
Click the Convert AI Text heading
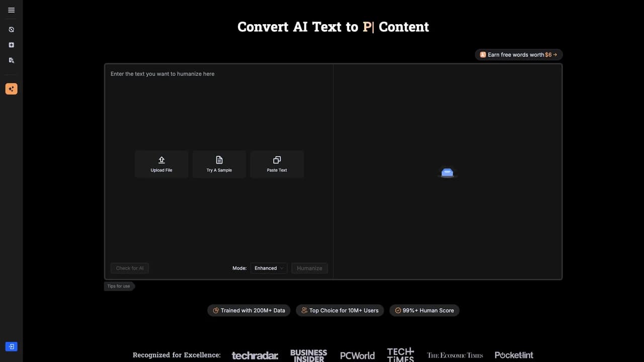click(x=333, y=27)
